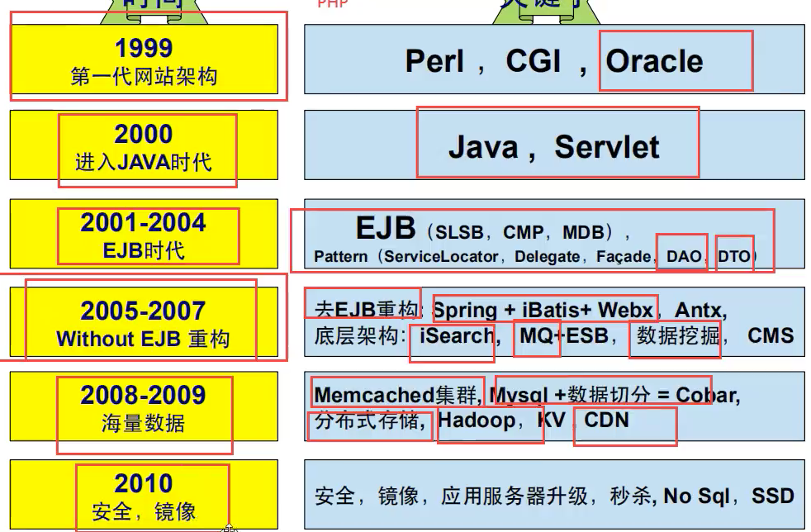This screenshot has width=811, height=532.
Task: Click the text KV
Action: (552, 420)
